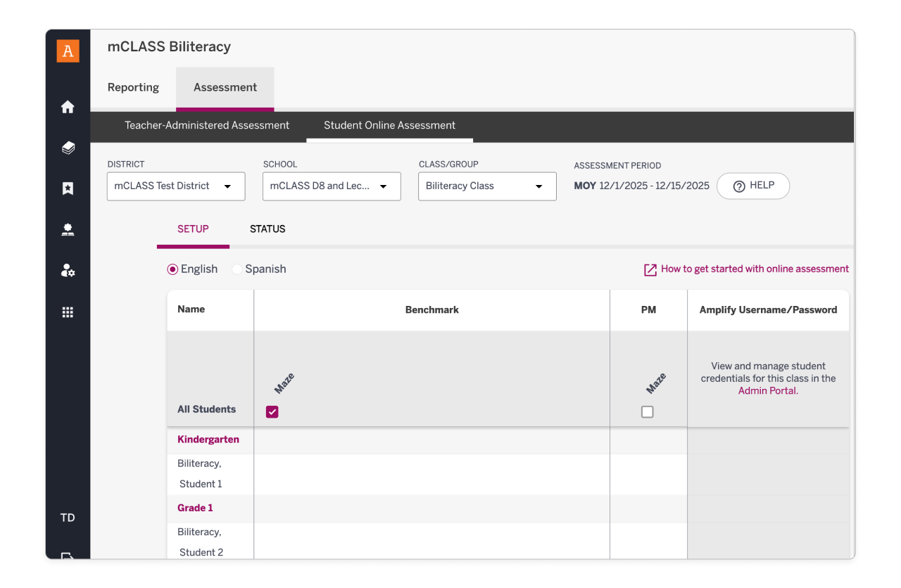The width and height of the screenshot is (901, 588).
Task: Switch to the STATUS tab
Action: tap(267, 229)
